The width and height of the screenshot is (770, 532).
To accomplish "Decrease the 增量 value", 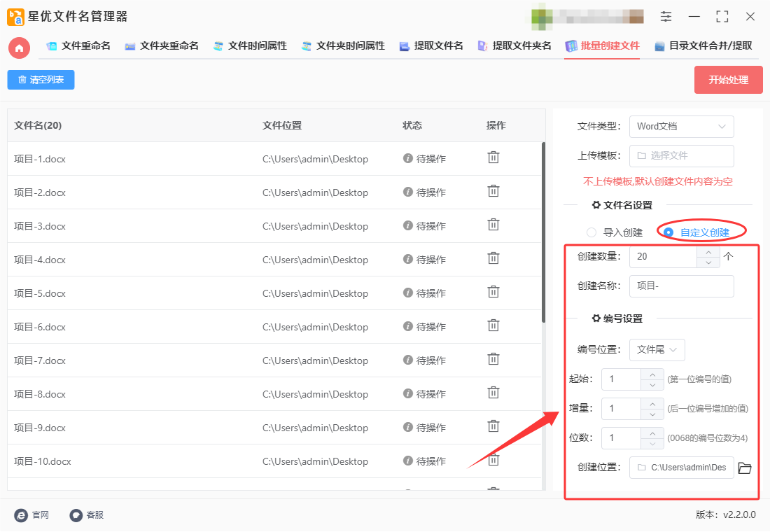I will (x=652, y=414).
